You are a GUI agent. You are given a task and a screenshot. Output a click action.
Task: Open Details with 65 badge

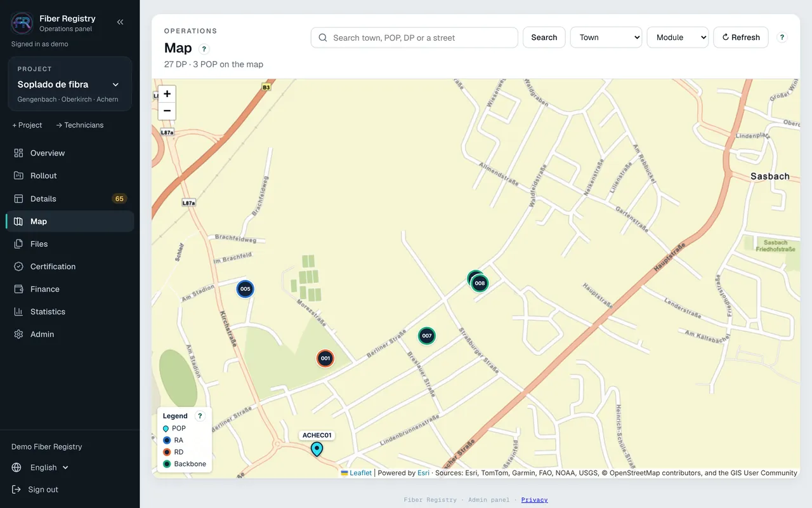pyautogui.click(x=70, y=199)
